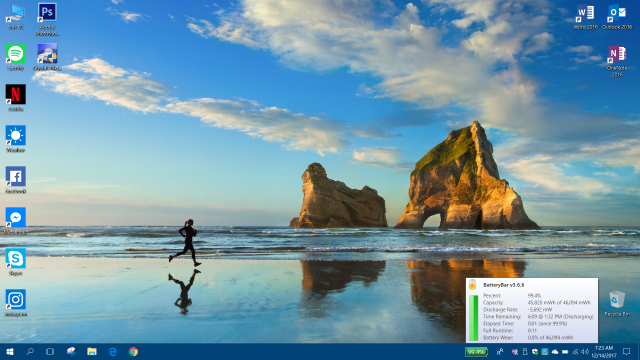Select the Facebook desktop icon
Viewport: 640px width, 360px height.
click(16, 180)
